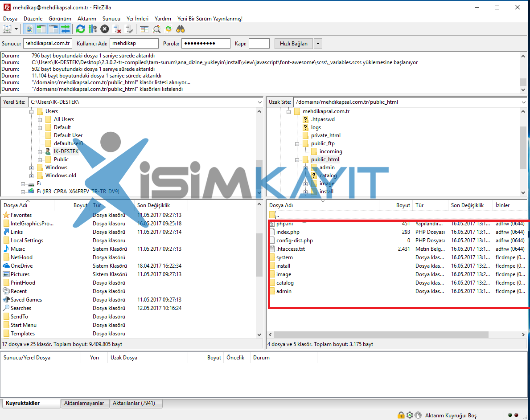
Task: Click remote file list horizontal scrollbar
Action: [x=381, y=334]
